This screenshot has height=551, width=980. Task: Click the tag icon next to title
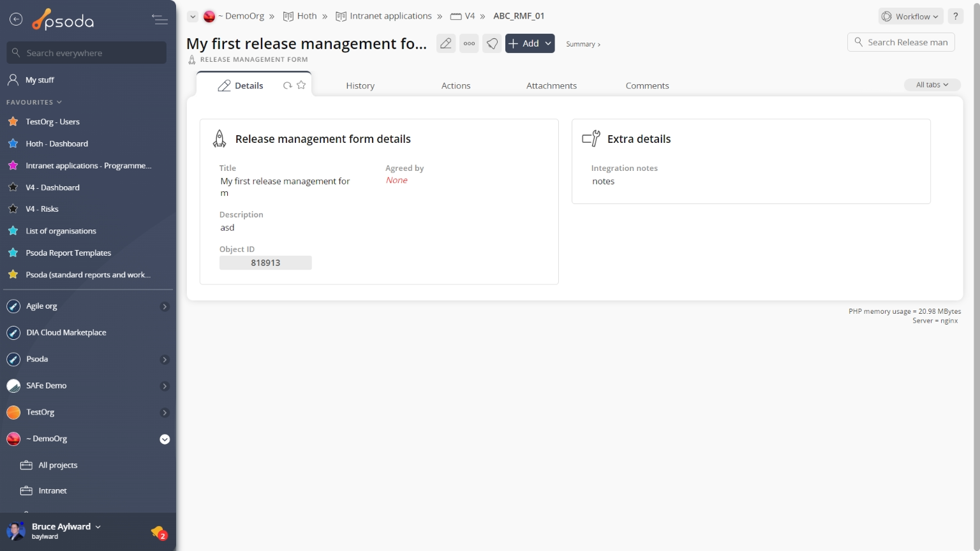pyautogui.click(x=492, y=43)
